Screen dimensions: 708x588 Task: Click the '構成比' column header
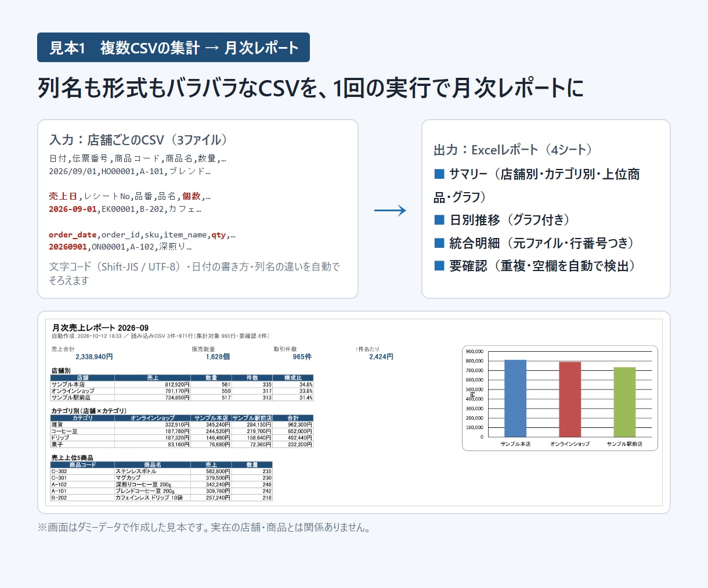click(x=293, y=378)
